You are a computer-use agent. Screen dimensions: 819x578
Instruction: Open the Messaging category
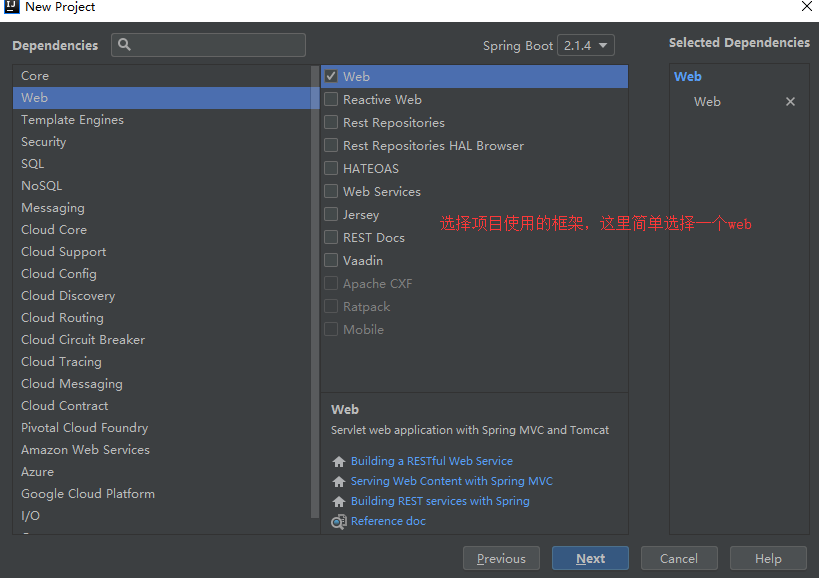tap(162, 207)
